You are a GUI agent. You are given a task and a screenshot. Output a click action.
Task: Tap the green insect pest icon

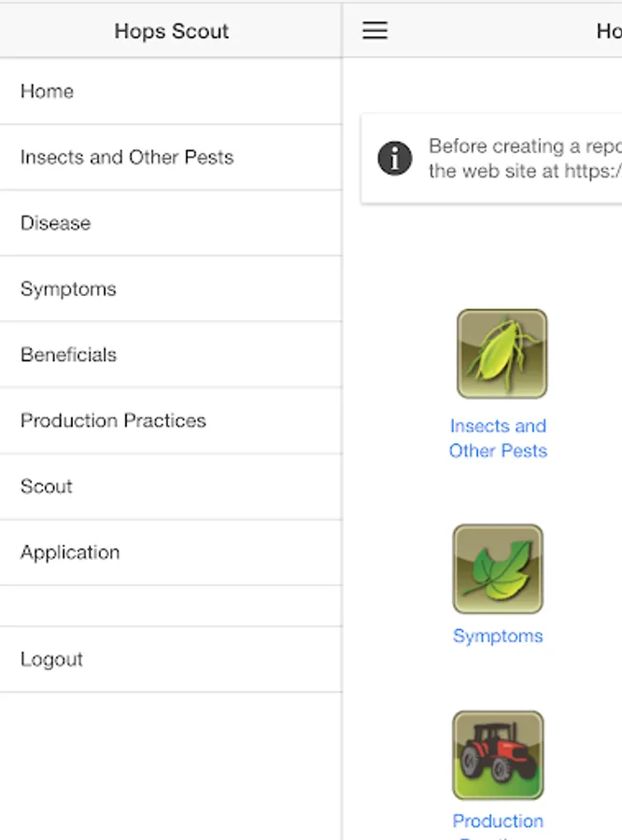click(x=502, y=355)
